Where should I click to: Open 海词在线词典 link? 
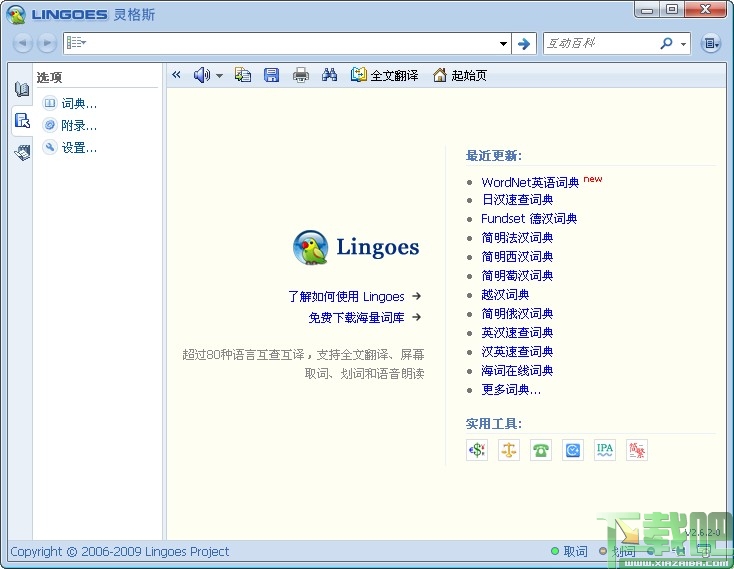(x=517, y=371)
